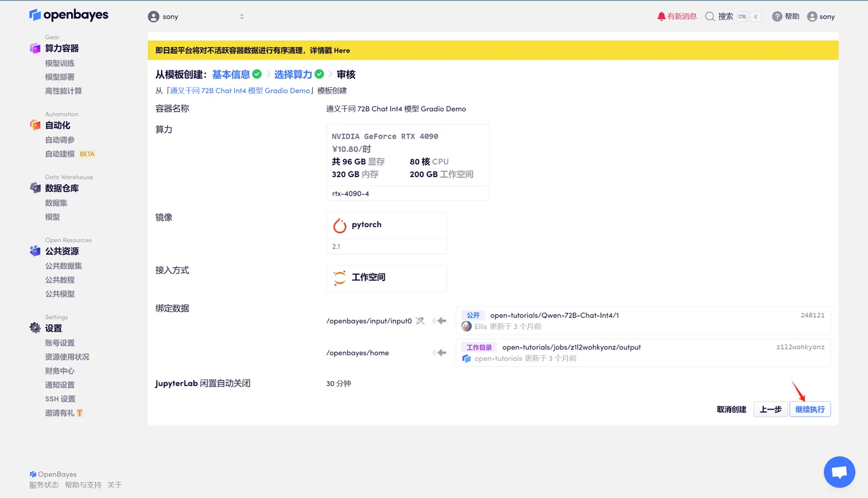Open 公共数据集 in the sidebar
This screenshot has height=498, width=868.
coord(63,266)
